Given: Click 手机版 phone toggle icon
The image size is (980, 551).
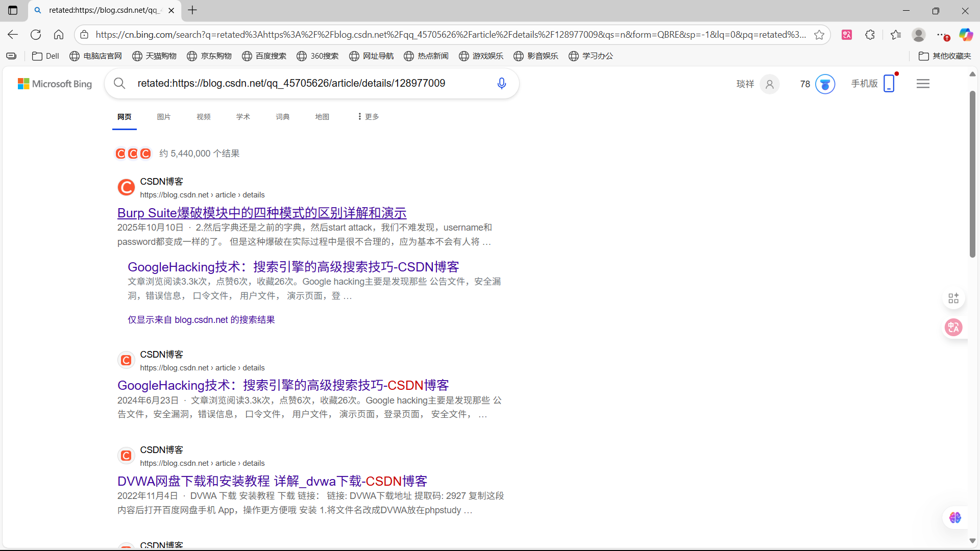Looking at the screenshot, I should coord(889,83).
